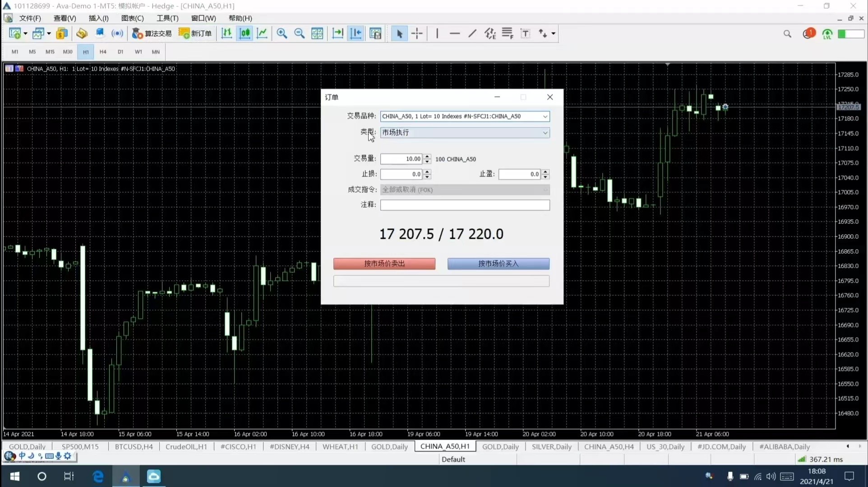Switch to the BTCUSD,H4 chart tab
The height and width of the screenshot is (487, 868).
coord(134,446)
